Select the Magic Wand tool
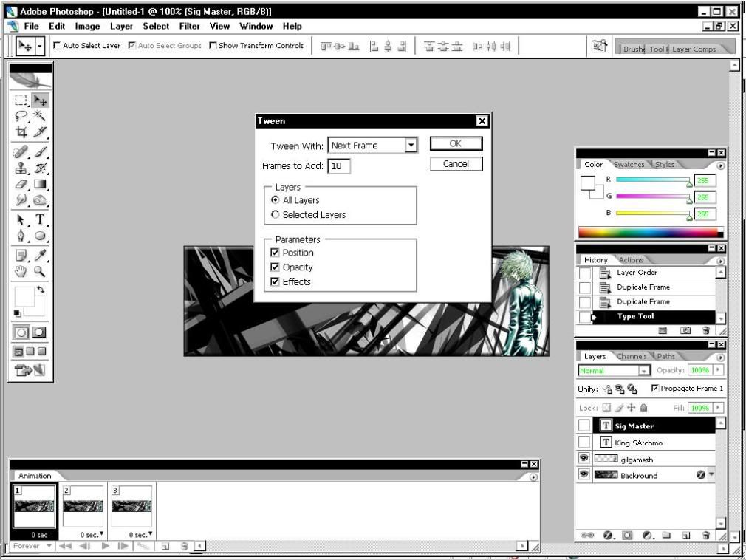This screenshot has height=560, width=746. [x=40, y=115]
